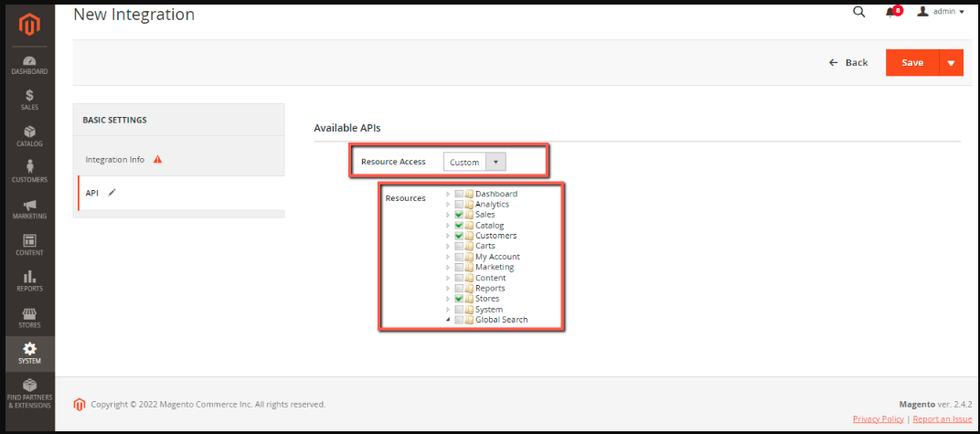Click the search magnifier icon

coord(858,12)
